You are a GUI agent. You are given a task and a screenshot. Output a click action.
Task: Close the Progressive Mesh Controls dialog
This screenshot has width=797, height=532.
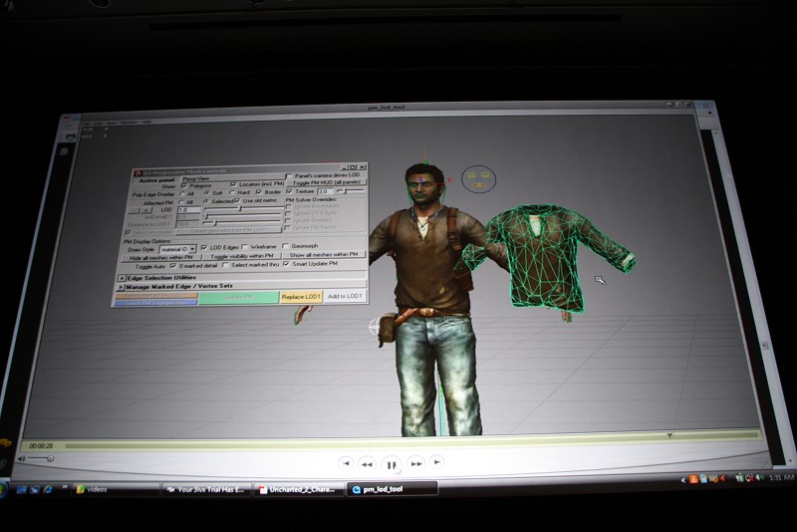click(362, 167)
